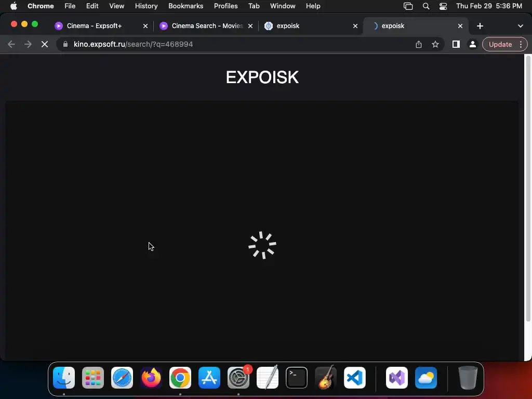The height and width of the screenshot is (399, 532).
Task: Open Launchpad from the Dock
Action: coord(93,378)
